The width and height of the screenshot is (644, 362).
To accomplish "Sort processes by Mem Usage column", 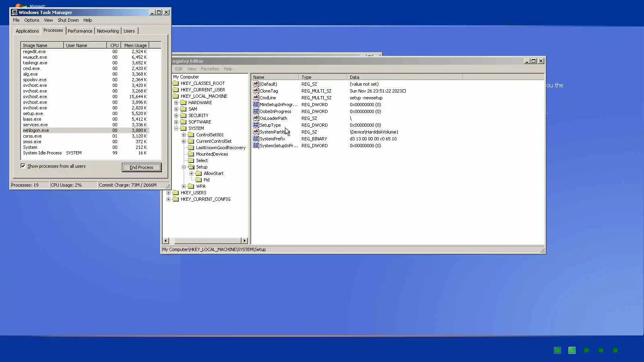I will point(135,45).
